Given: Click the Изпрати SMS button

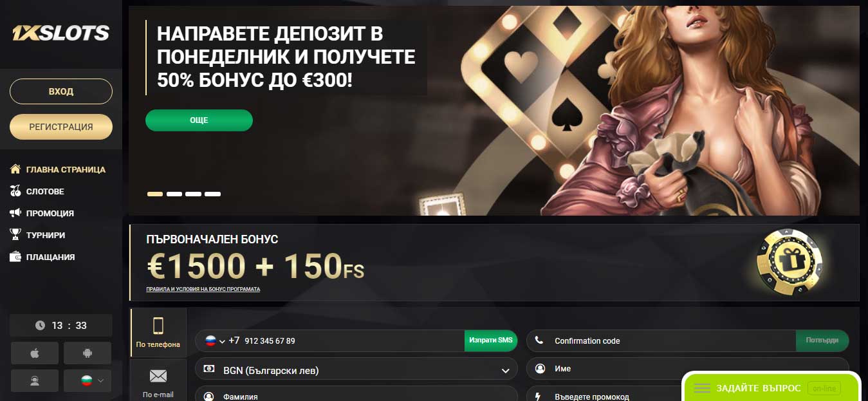Looking at the screenshot, I should click(491, 340).
